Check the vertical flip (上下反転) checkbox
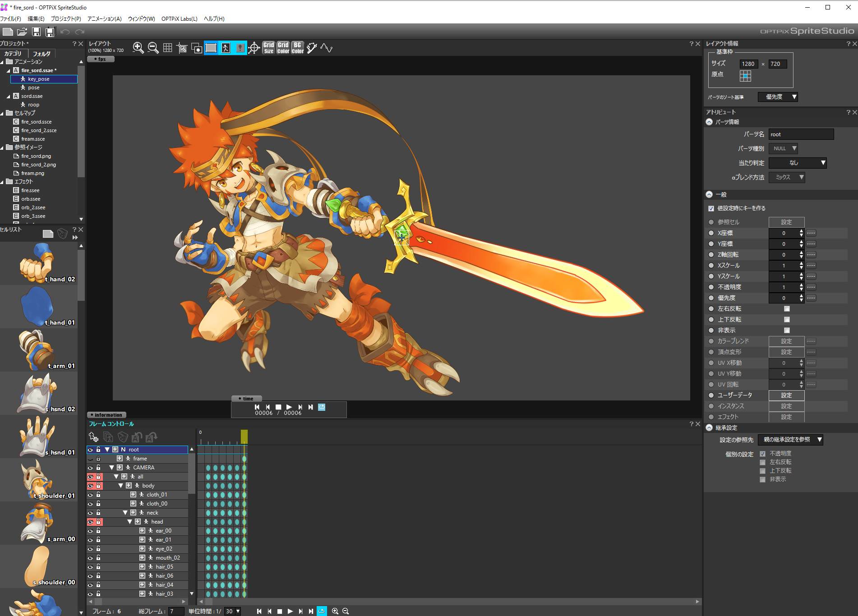 pyautogui.click(x=787, y=320)
